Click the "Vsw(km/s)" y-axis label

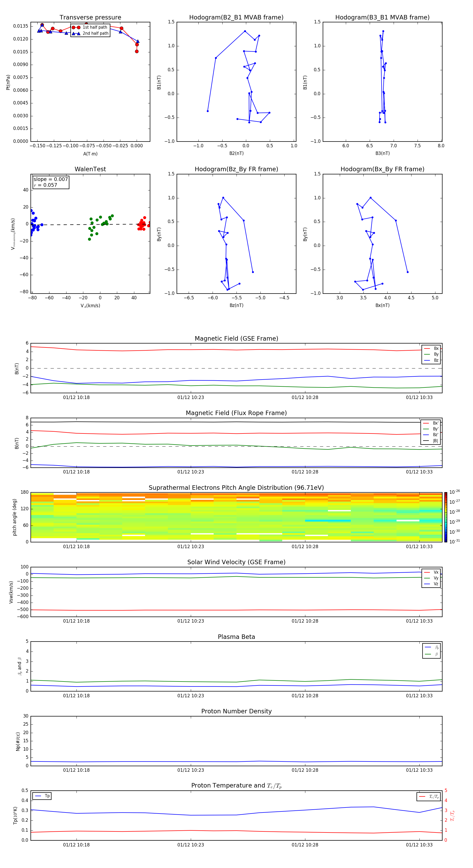(11, 592)
